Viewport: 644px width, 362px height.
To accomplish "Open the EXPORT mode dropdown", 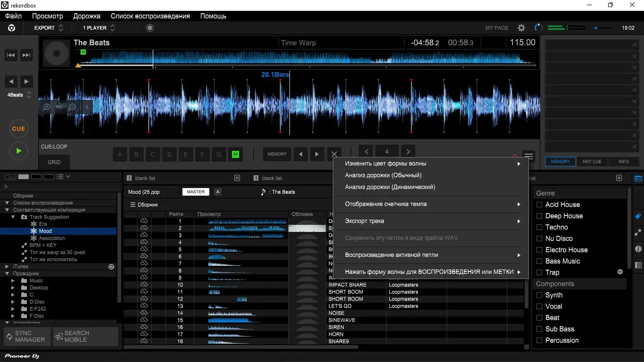I will point(49,28).
